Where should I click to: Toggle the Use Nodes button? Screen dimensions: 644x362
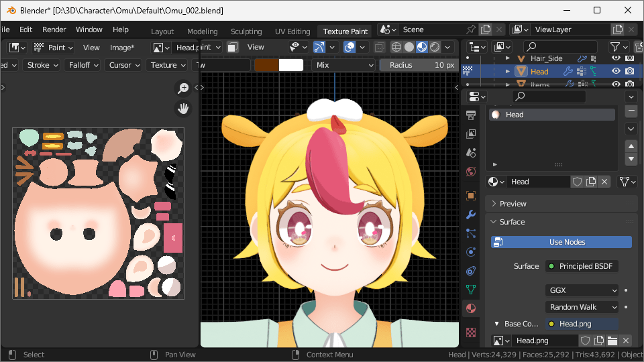[x=561, y=242]
